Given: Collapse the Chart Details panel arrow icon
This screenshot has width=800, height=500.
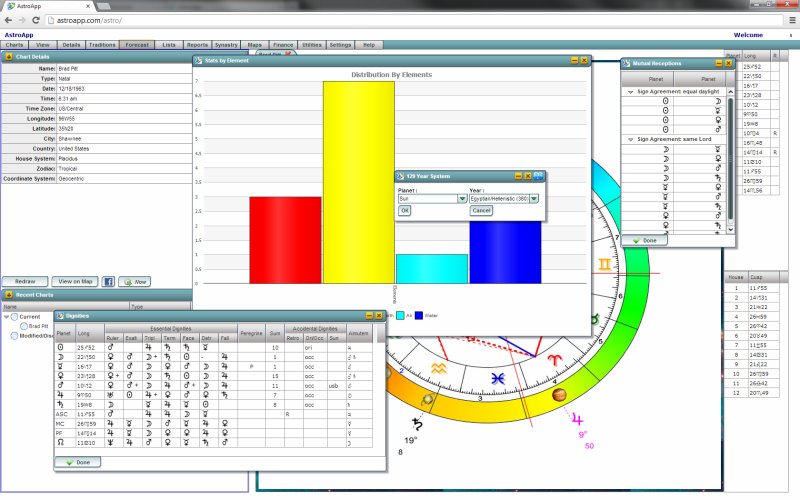Looking at the screenshot, I should 8,57.
